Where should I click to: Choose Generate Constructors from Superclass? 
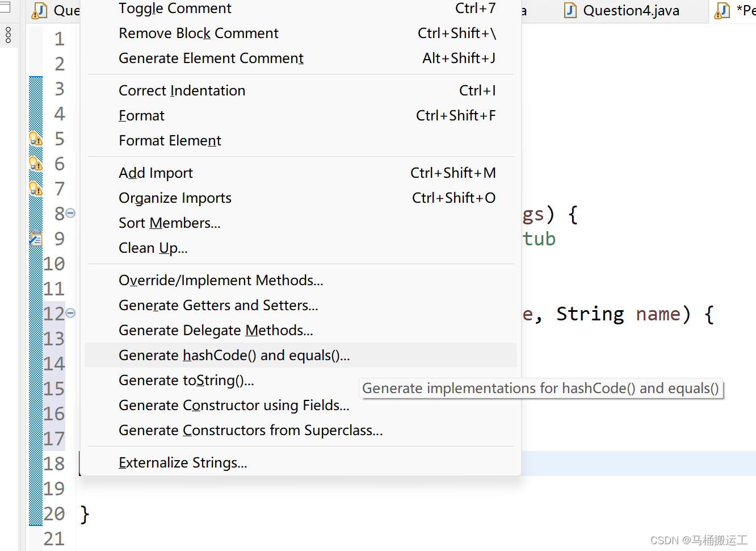[300, 431]
